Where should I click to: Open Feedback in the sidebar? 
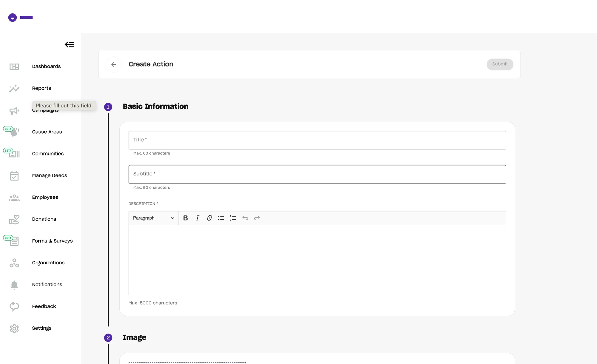tap(44, 306)
